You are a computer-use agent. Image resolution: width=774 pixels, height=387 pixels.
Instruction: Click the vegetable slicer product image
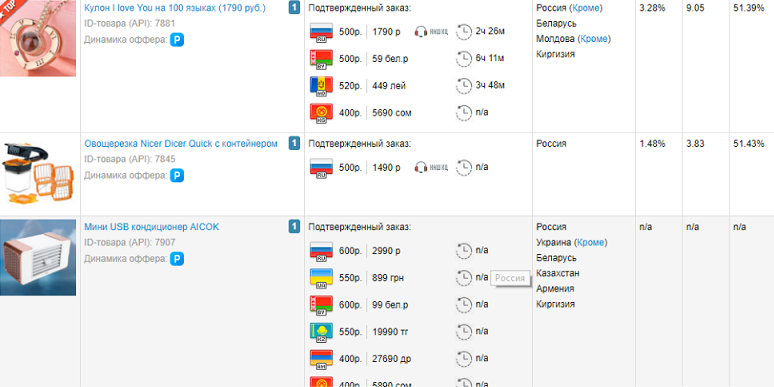pos(38,173)
